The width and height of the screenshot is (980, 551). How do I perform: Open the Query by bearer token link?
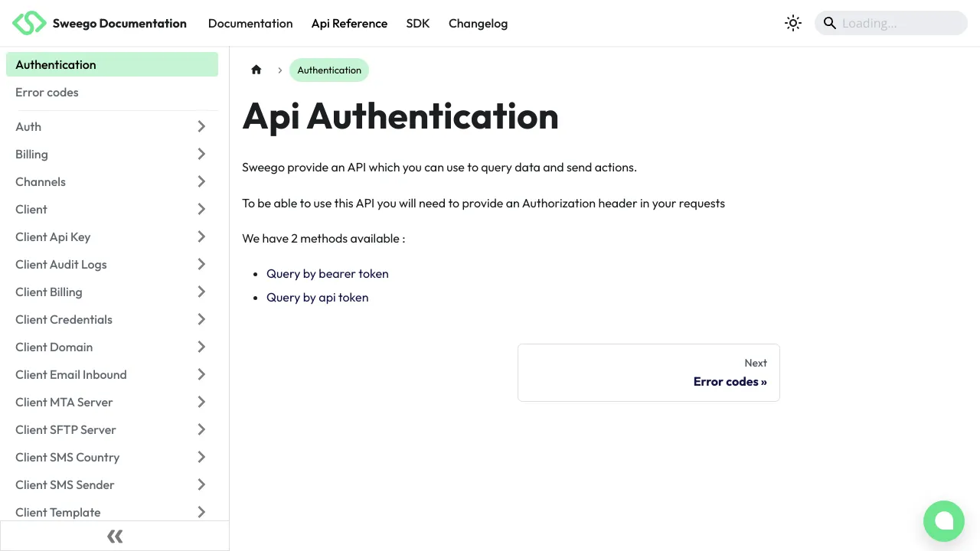tap(328, 273)
